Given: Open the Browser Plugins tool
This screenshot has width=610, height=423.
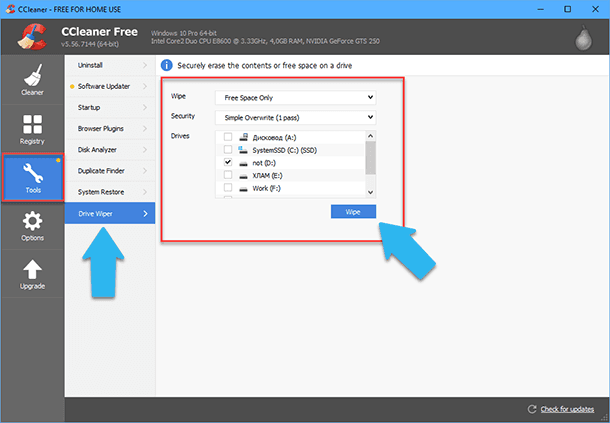Looking at the screenshot, I should (x=110, y=128).
